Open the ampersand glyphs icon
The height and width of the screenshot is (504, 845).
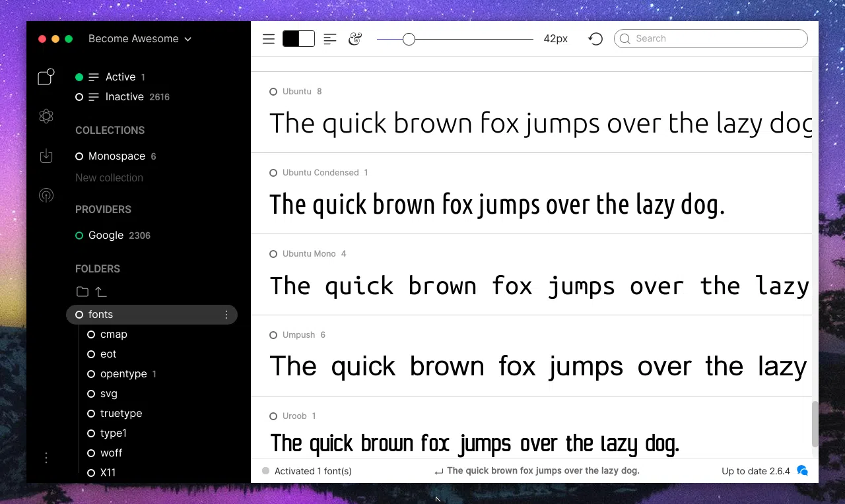click(355, 39)
